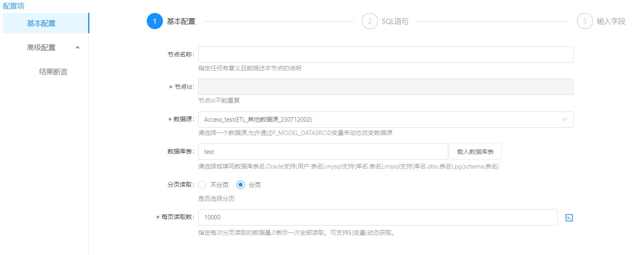The width and height of the screenshot is (644, 255).
Task: Click the 配置项 header link
Action: point(14,6)
